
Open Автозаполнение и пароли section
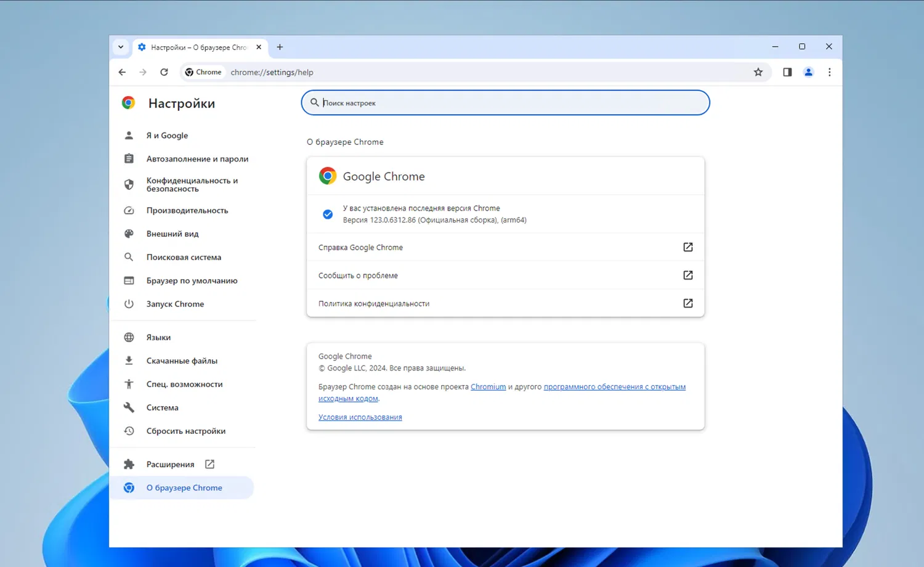coord(197,159)
